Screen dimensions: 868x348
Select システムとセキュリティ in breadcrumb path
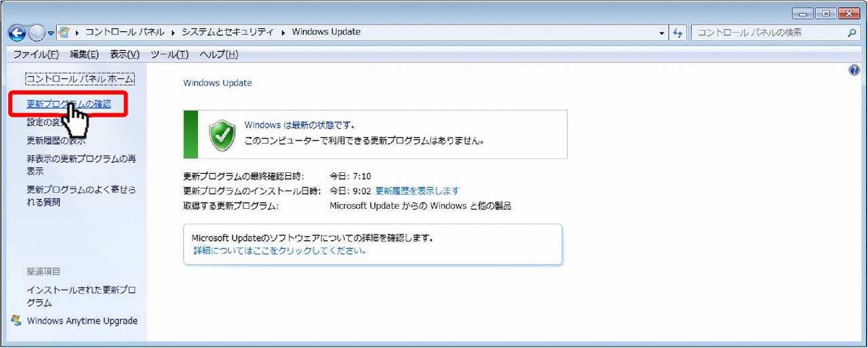click(226, 32)
